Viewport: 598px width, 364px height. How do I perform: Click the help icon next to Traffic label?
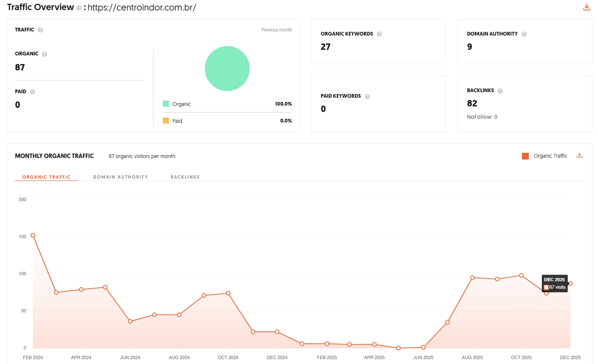[x=40, y=30]
